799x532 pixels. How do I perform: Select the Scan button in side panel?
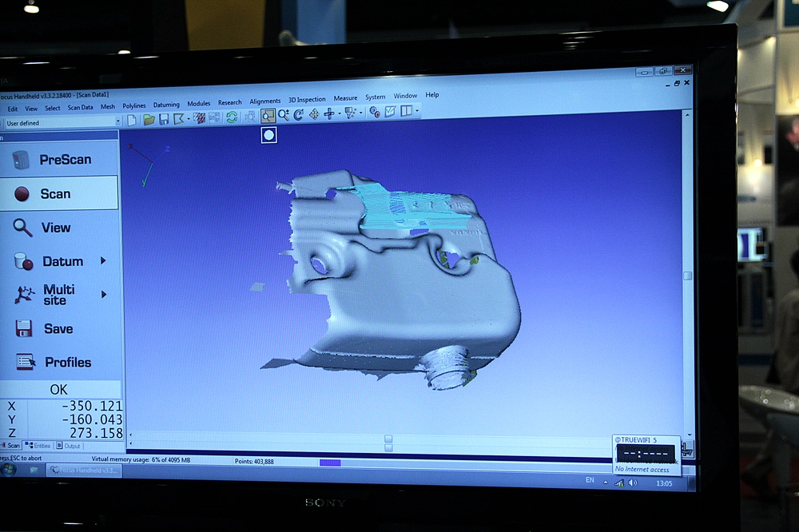tap(59, 193)
